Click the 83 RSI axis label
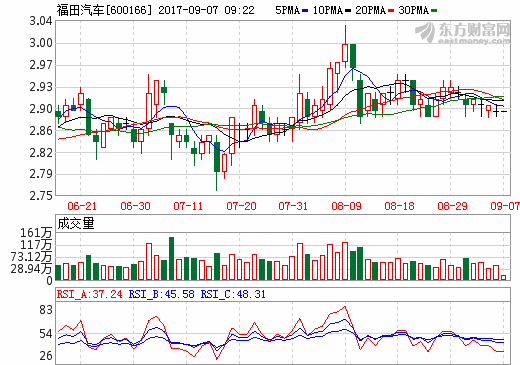The width and height of the screenshot is (520, 365). coord(46,310)
